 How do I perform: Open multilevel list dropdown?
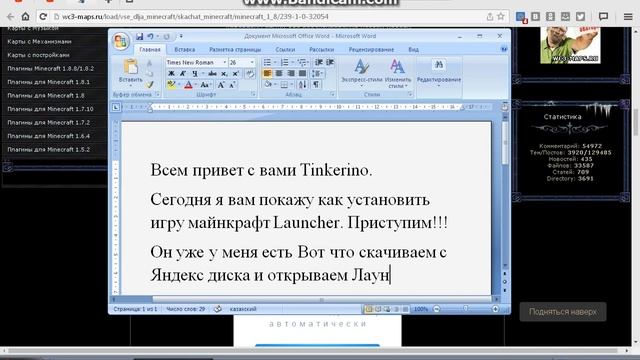(x=309, y=62)
